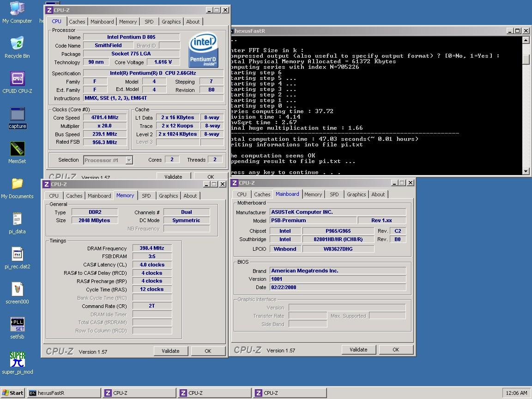Click hexusFastR scrollbar down arrow
The height and width of the screenshot is (399, 532).
[526, 171]
